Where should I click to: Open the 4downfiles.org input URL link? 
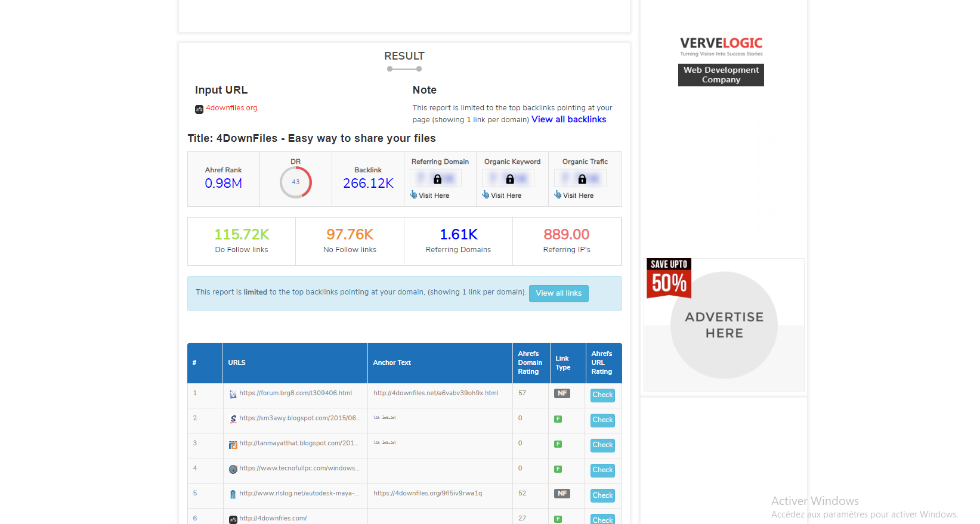click(231, 108)
